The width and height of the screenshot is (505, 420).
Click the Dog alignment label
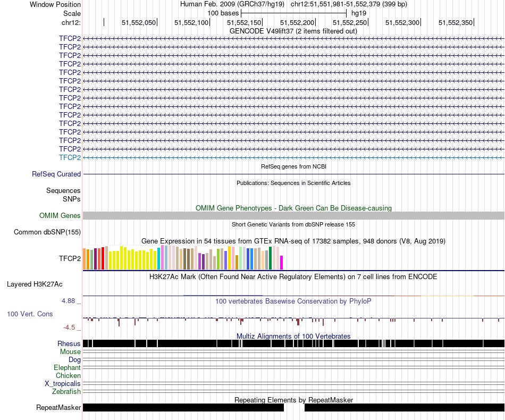pos(74,360)
